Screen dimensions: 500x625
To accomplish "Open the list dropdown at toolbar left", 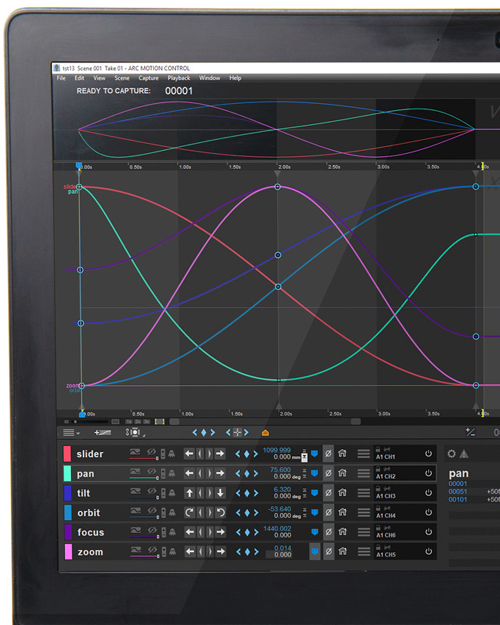I will tap(71, 433).
